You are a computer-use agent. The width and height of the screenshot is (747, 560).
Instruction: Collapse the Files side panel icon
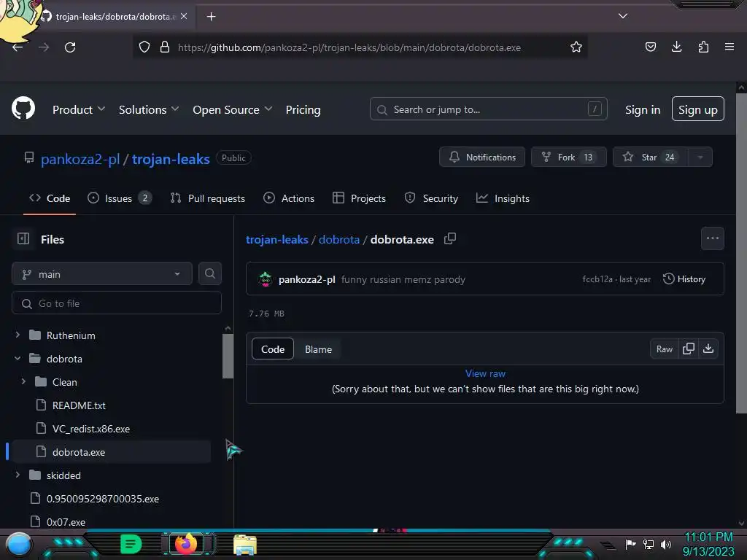tap(23, 238)
